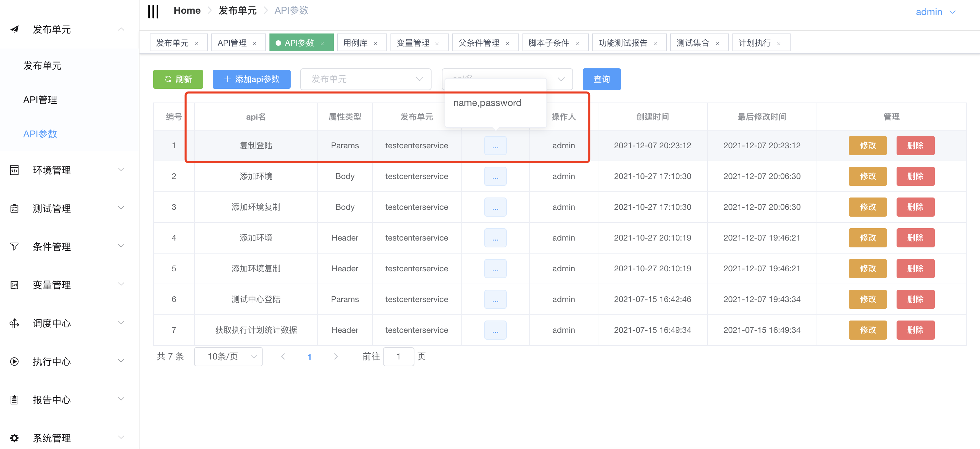
Task: Expand the 变量管理 sidebar menu
Action: 121,284
